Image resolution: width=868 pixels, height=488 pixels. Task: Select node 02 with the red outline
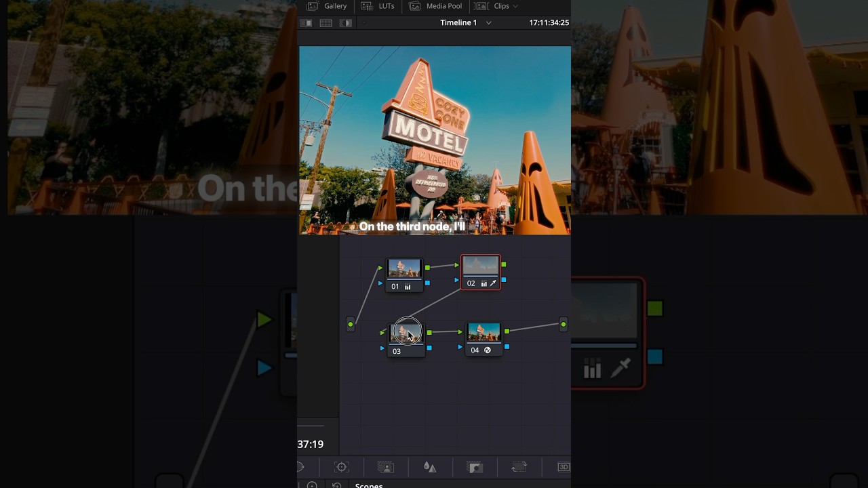pos(481,272)
